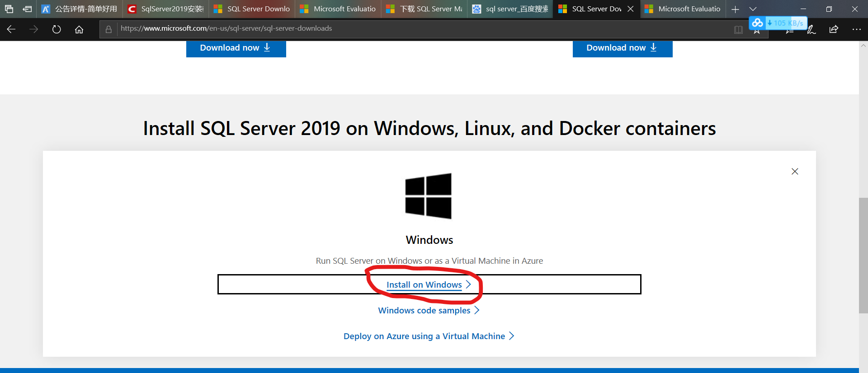Screen dimensions: 868x373
Task: Close the active SQL Server Downloads tab
Action: click(x=631, y=9)
